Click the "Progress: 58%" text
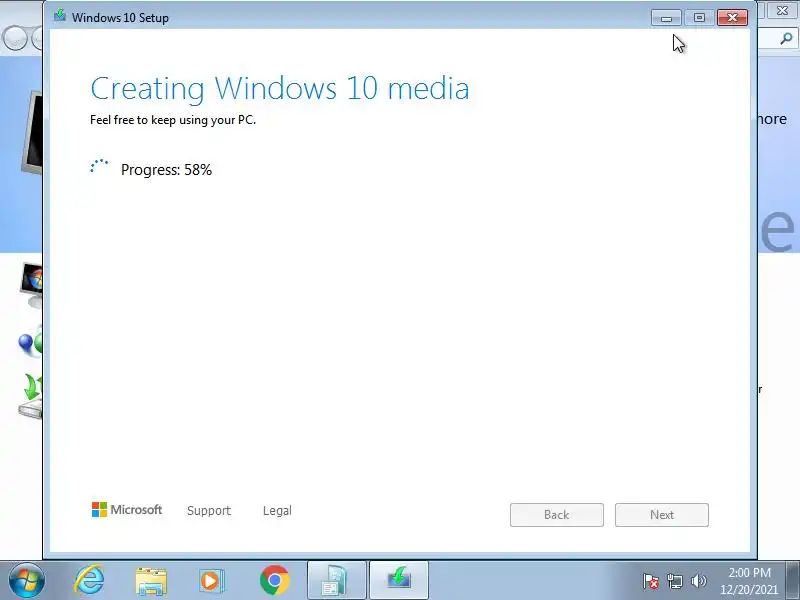Image resolution: width=800 pixels, height=600 pixels. (166, 170)
